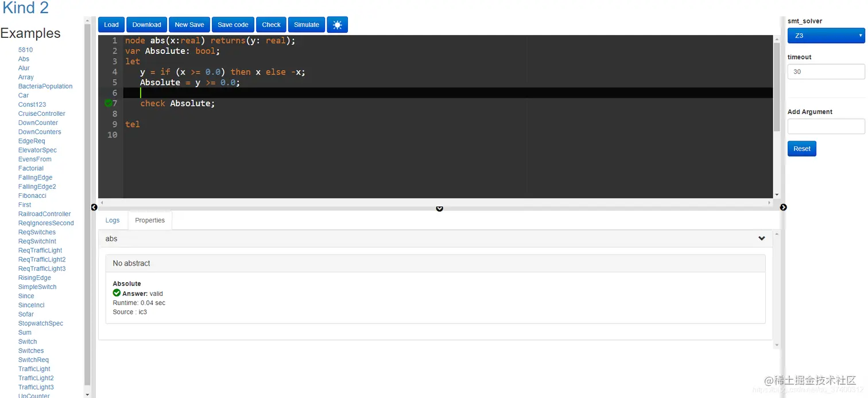Open the ReqTrafficLight3 example
This screenshot has height=398, width=868.
click(42, 269)
